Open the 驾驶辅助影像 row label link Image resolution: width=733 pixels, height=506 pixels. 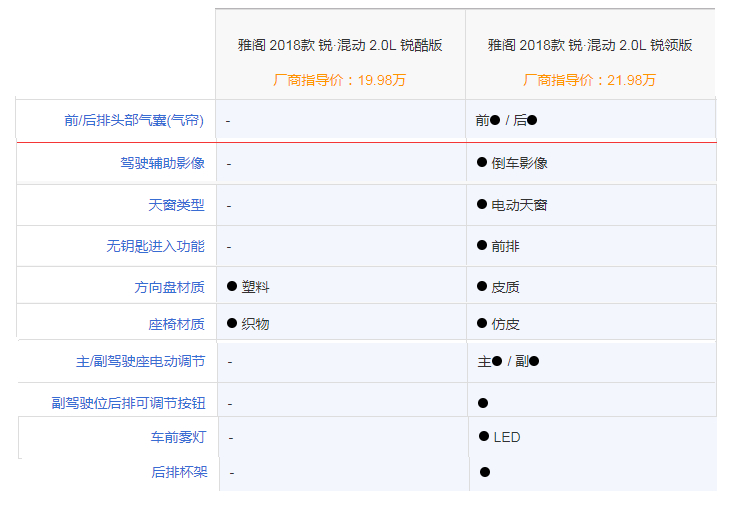(162, 163)
